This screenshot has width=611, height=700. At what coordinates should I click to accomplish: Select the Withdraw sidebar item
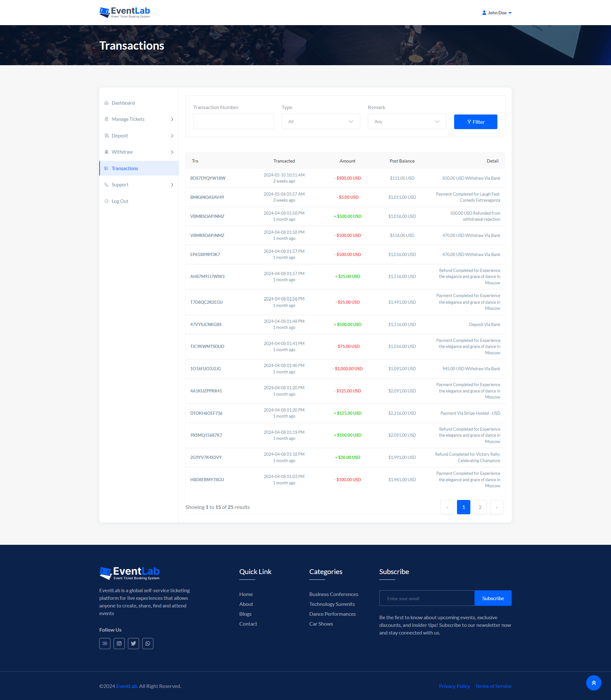(x=122, y=152)
